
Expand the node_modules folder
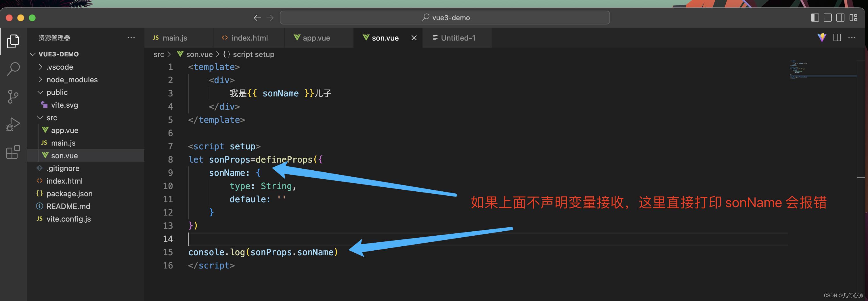click(x=86, y=80)
